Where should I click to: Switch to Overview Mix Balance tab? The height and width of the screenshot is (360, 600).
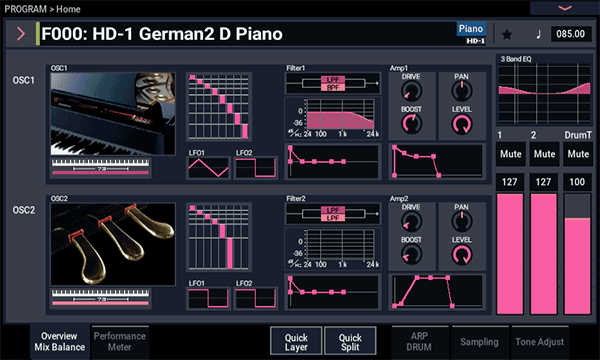point(60,342)
